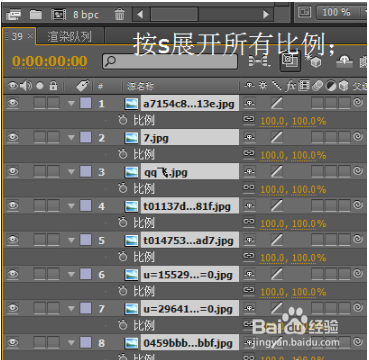Click the left scroll arrow of project panel
This screenshot has width=369, height=360.
pos(140,14)
